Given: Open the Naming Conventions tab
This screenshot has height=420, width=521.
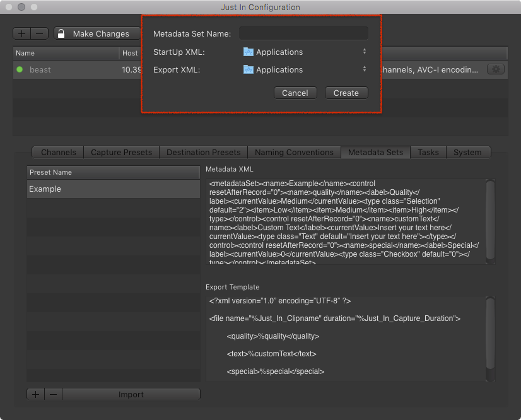Looking at the screenshot, I should [x=294, y=152].
